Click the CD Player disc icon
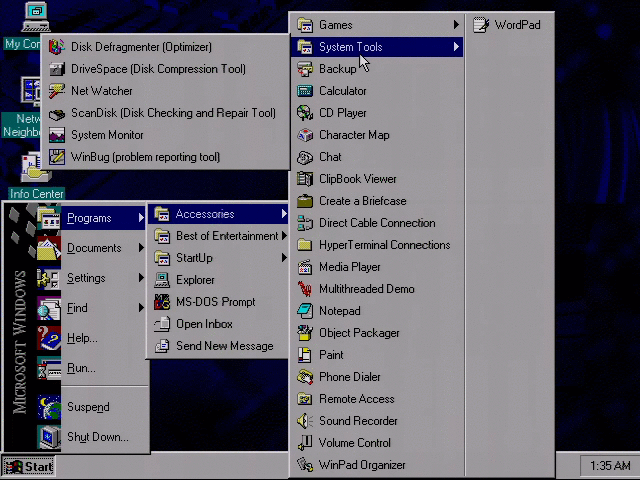Screen dimensions: 640x480 point(305,113)
